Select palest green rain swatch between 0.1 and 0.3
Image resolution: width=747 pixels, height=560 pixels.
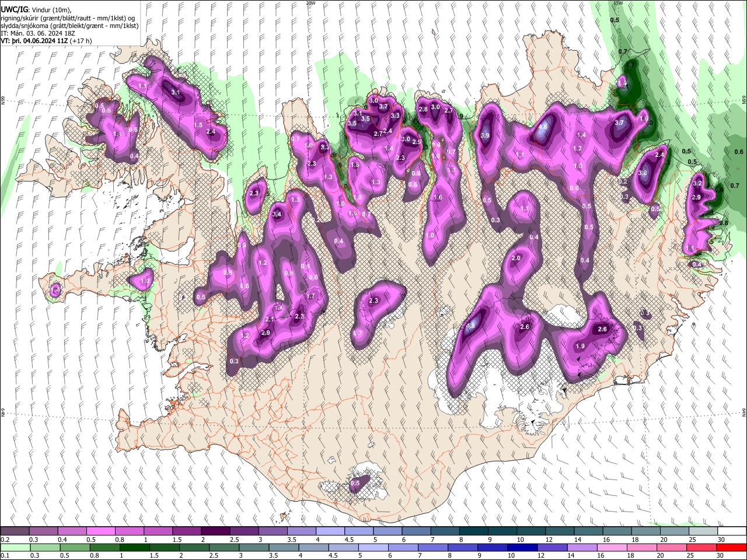[x=15, y=548]
